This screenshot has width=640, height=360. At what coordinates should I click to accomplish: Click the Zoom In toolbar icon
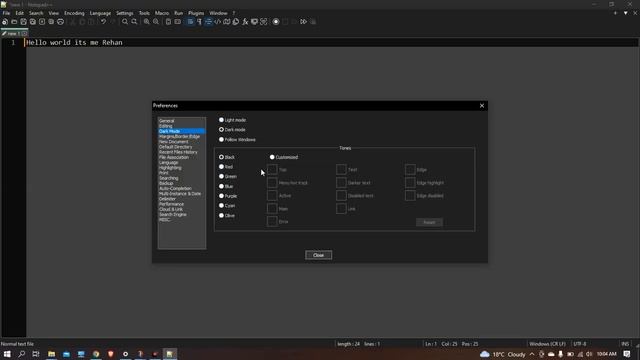click(x=147, y=22)
